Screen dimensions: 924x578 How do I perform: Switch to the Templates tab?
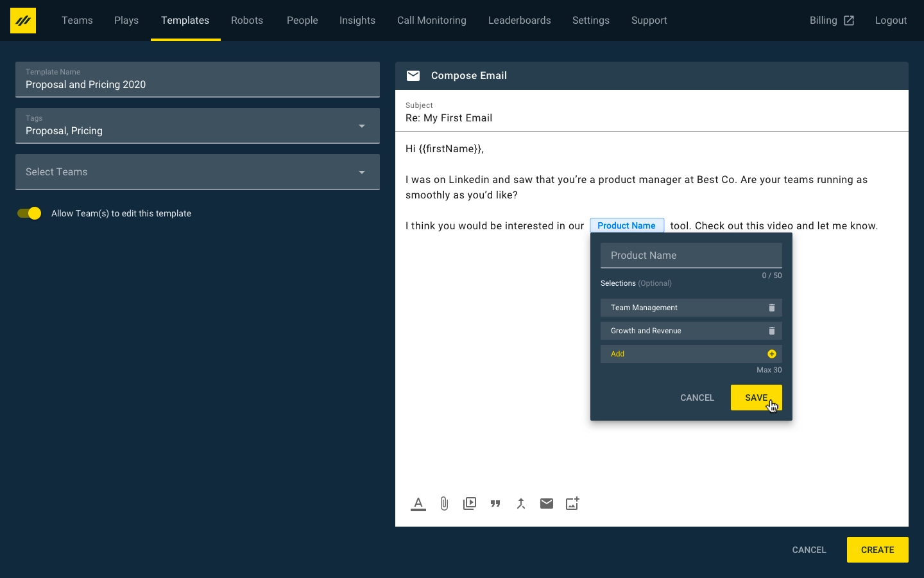click(185, 20)
